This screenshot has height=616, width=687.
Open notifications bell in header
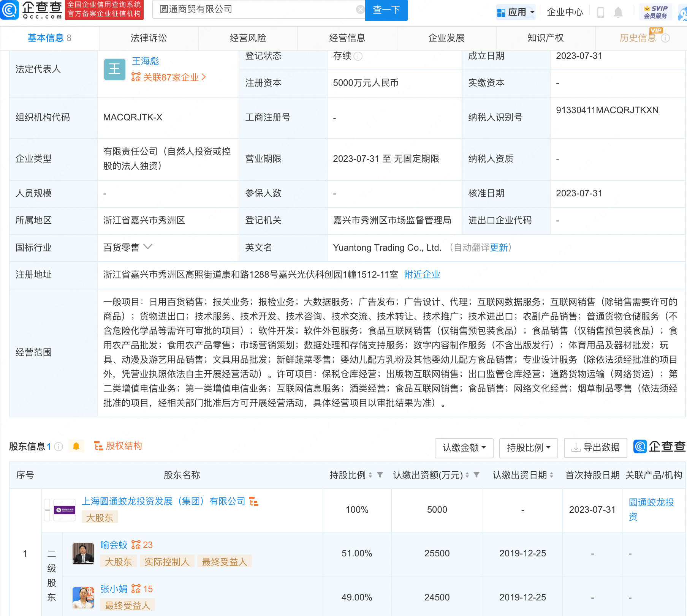(x=618, y=13)
